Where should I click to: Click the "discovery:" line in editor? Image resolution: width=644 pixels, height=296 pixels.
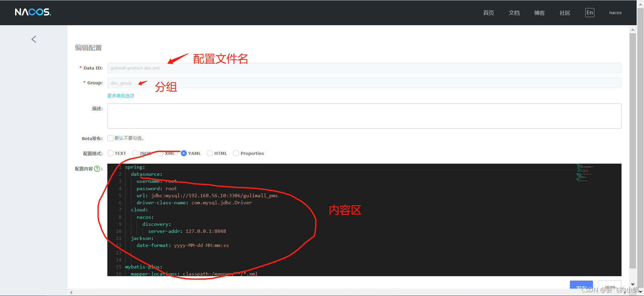click(156, 224)
